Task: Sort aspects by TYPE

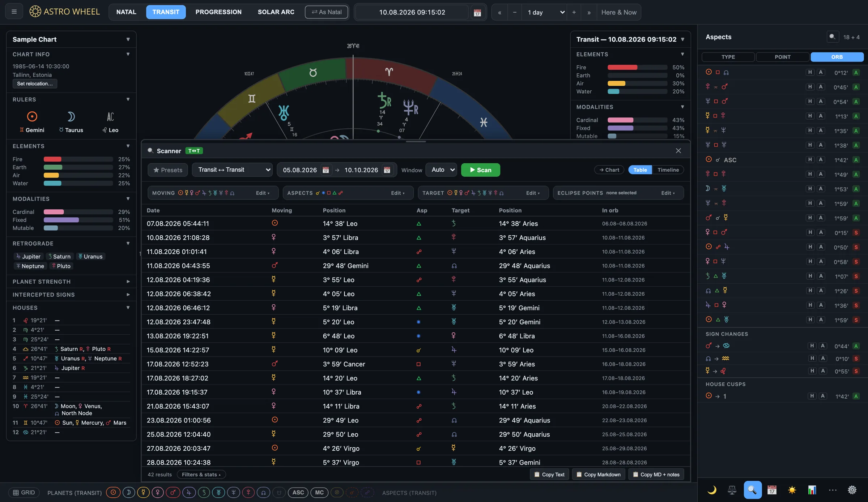Action: click(x=728, y=57)
